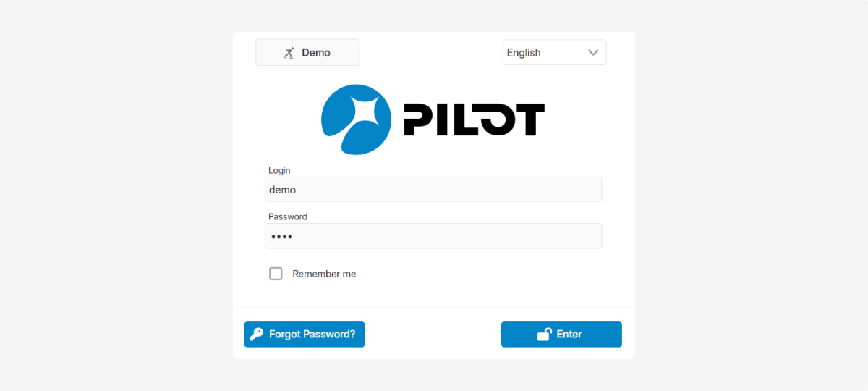Select the "English" text in language box
The width and height of the screenshot is (868, 391).
click(x=524, y=52)
